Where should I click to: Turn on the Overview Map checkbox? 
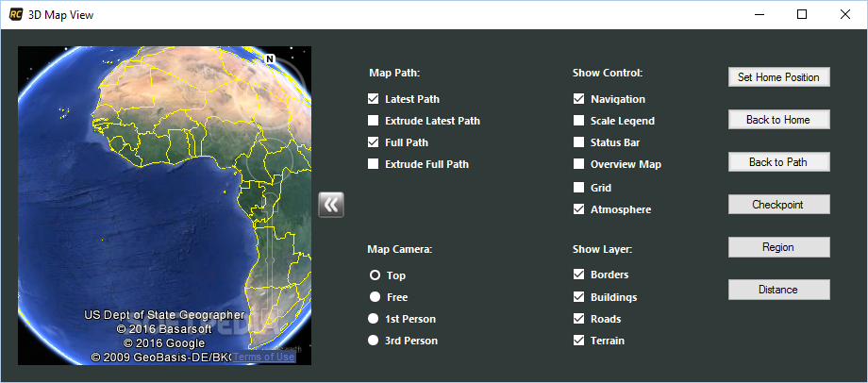click(578, 164)
